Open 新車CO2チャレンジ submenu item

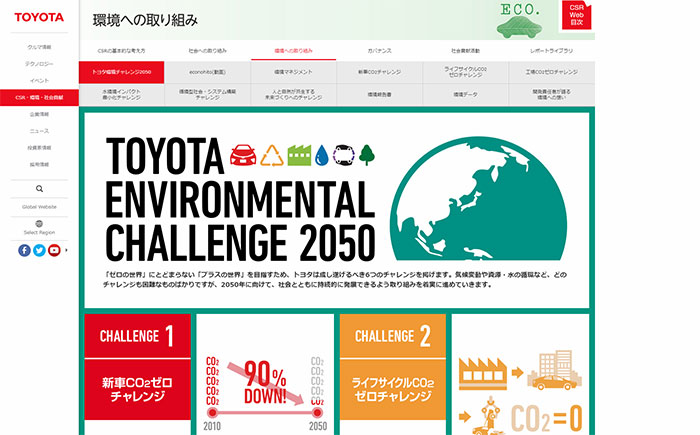pos(379,72)
